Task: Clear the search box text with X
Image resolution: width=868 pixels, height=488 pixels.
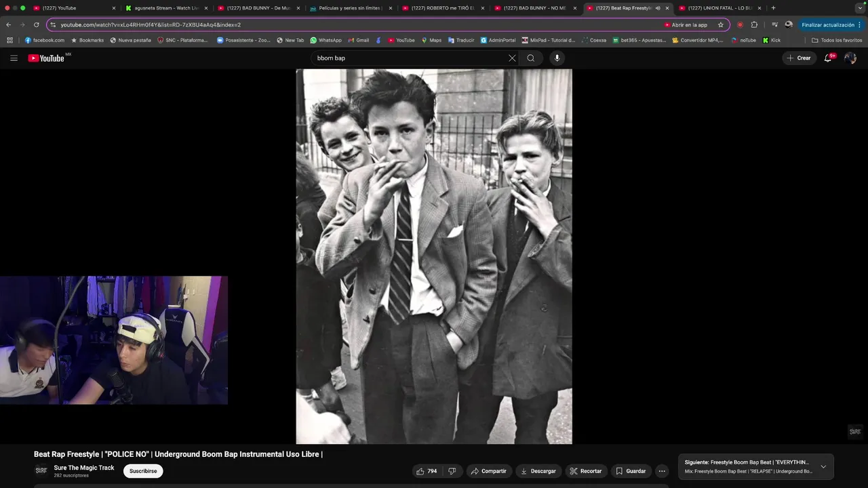Action: coord(512,58)
